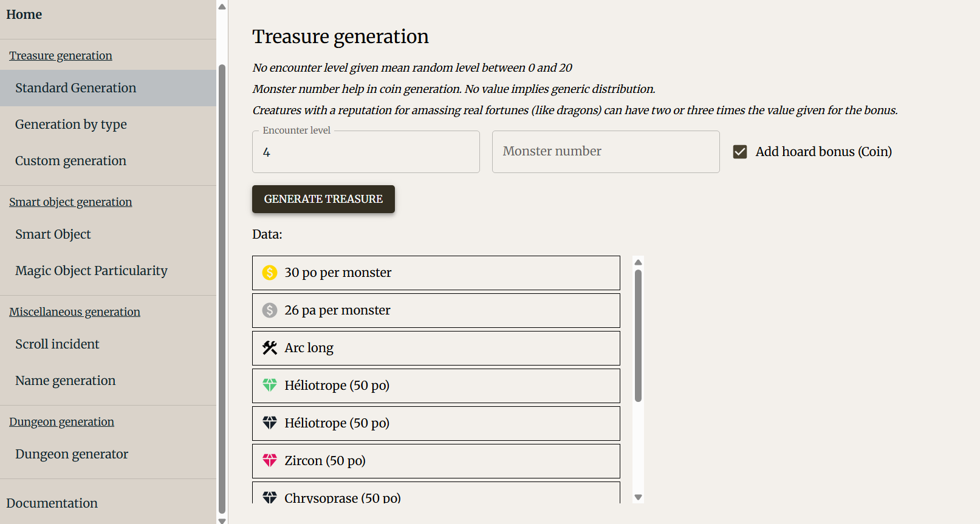Expand the 'Treasure generation' section header
The image size is (980, 524).
pos(60,55)
